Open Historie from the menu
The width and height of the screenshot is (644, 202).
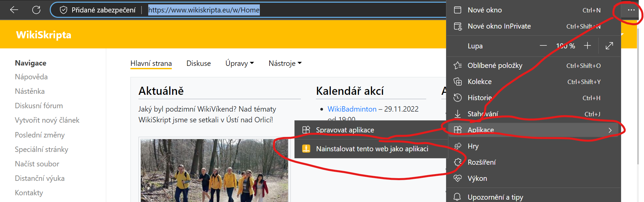[x=533, y=98]
